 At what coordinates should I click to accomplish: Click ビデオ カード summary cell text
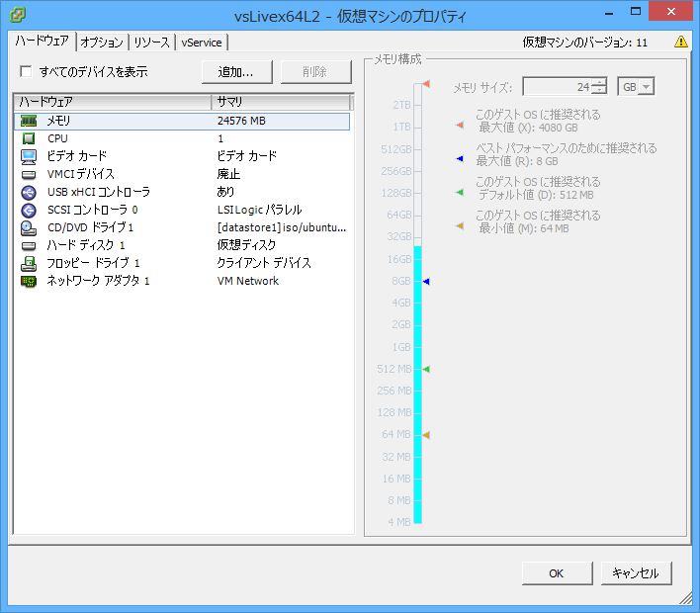coord(246,156)
